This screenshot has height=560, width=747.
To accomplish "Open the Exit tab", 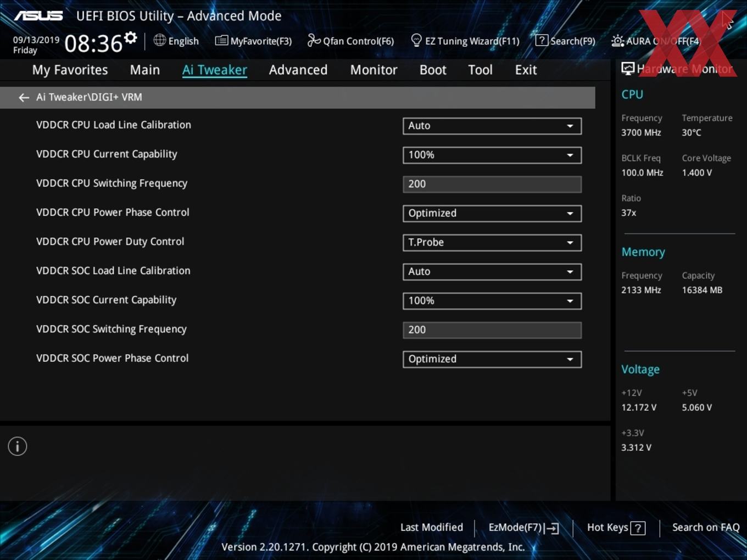I will [526, 70].
